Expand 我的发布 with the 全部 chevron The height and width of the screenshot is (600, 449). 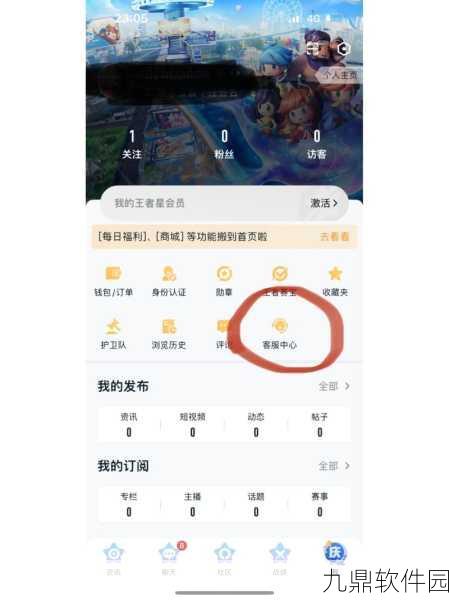334,386
